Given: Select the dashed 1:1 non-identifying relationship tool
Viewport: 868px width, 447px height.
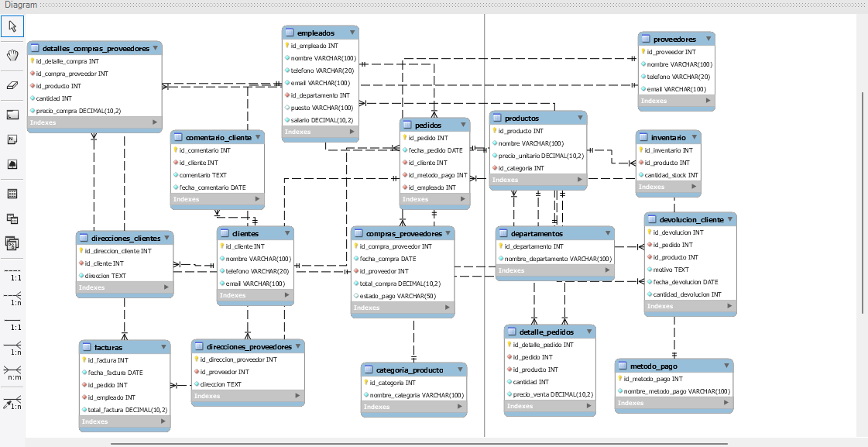Looking at the screenshot, I should point(12,275).
